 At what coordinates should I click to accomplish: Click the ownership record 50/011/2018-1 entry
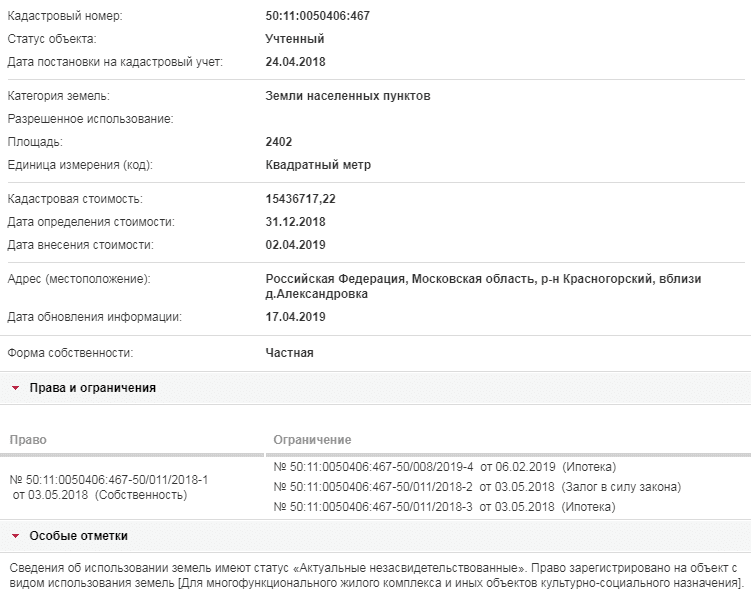109,487
